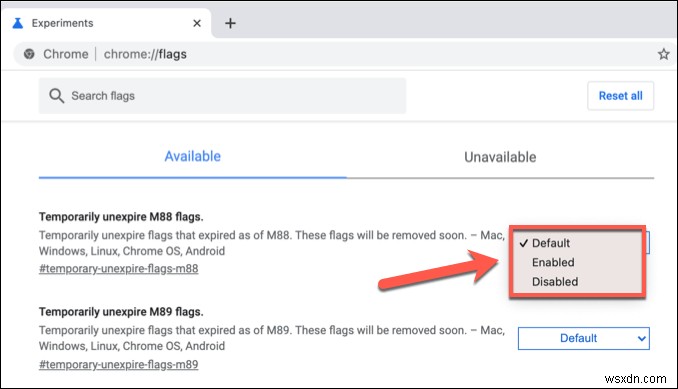
Task: Select the Experiments browser tab
Action: pos(106,23)
